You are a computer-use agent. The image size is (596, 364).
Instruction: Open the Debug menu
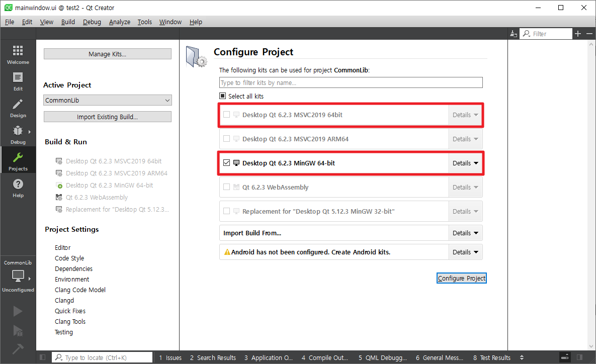92,22
